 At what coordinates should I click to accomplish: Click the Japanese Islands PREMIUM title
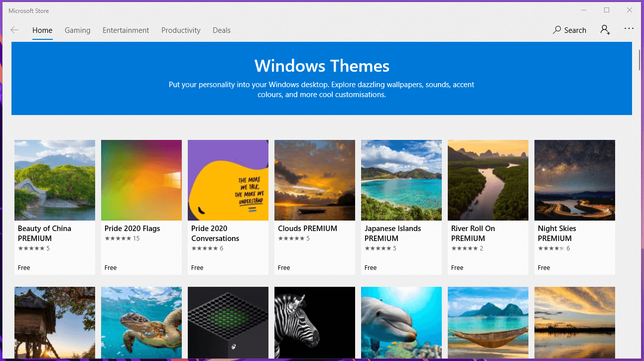click(x=392, y=233)
